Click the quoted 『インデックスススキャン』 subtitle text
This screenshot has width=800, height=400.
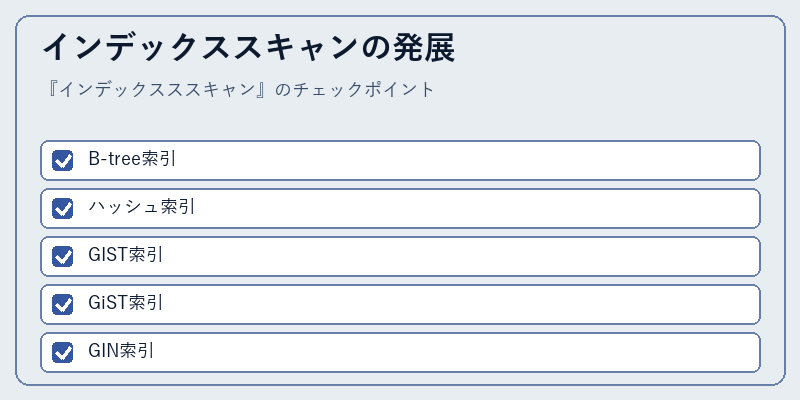[156, 90]
